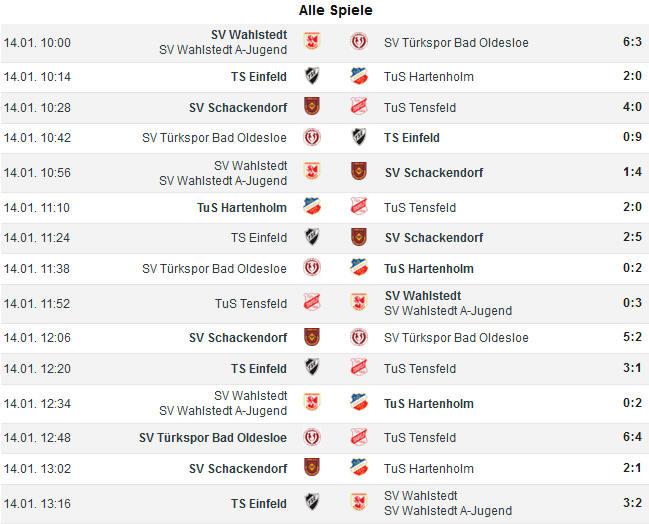This screenshot has height=524, width=649.
Task: Click TuS Tensfeld crest in 10:28 match
Action: pos(358,106)
